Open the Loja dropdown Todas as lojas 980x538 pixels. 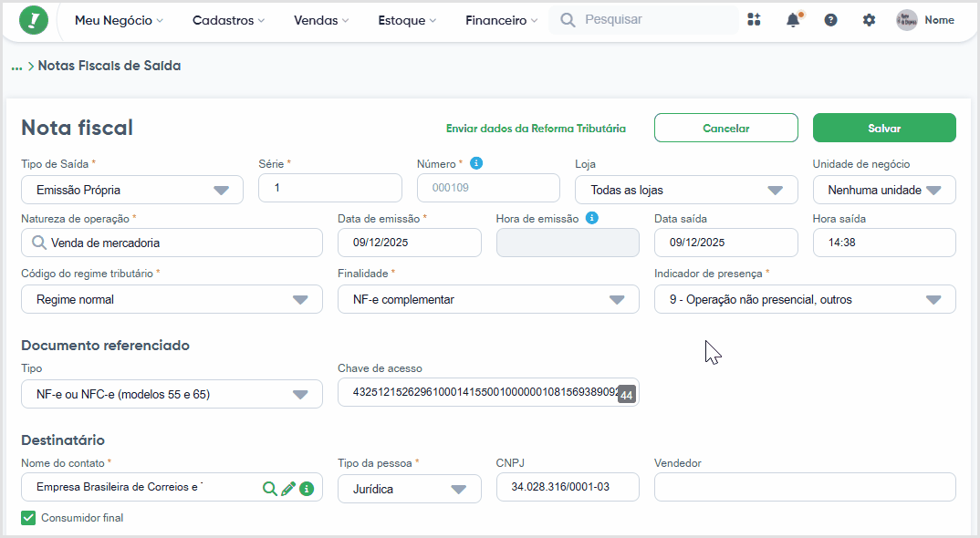pyautogui.click(x=686, y=190)
